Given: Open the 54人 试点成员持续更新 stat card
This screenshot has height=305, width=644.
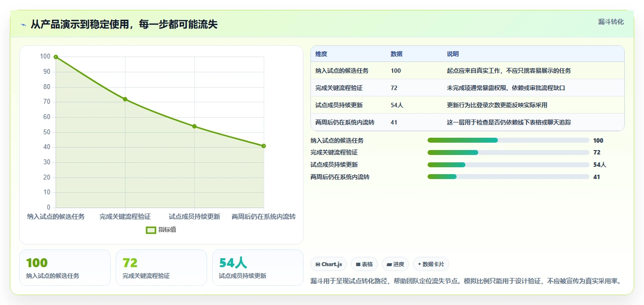Looking at the screenshot, I should coord(258,268).
